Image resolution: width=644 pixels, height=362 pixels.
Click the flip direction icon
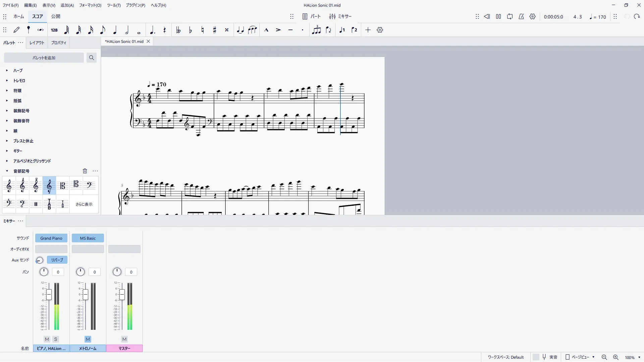328,30
